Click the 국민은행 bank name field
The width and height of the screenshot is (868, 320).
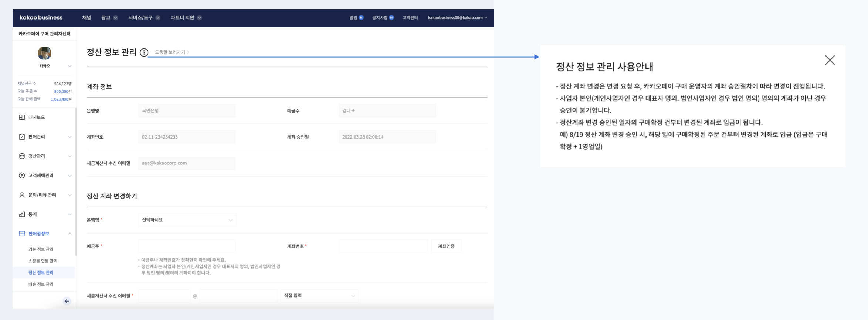click(x=187, y=110)
